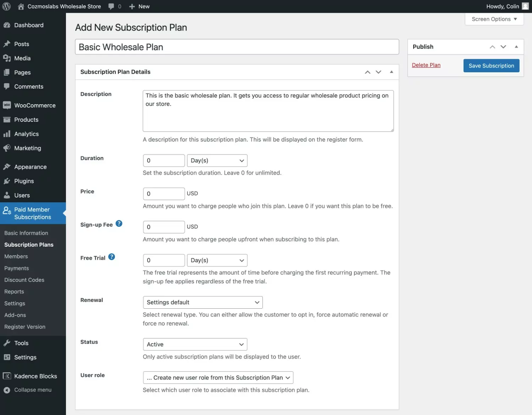532x415 pixels.
Task: Move Publish panel up arrow
Action: [492, 47]
